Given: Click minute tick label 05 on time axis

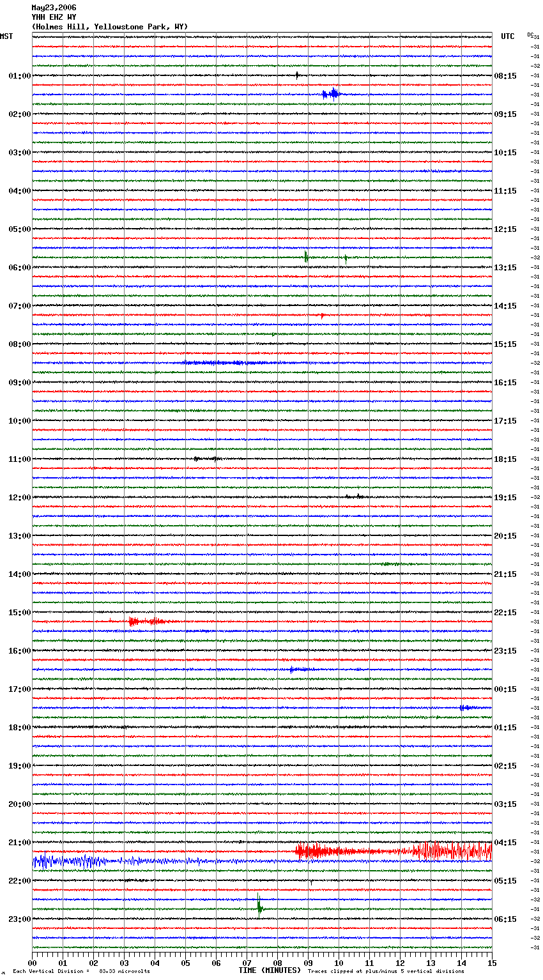Looking at the screenshot, I should 185,963.
